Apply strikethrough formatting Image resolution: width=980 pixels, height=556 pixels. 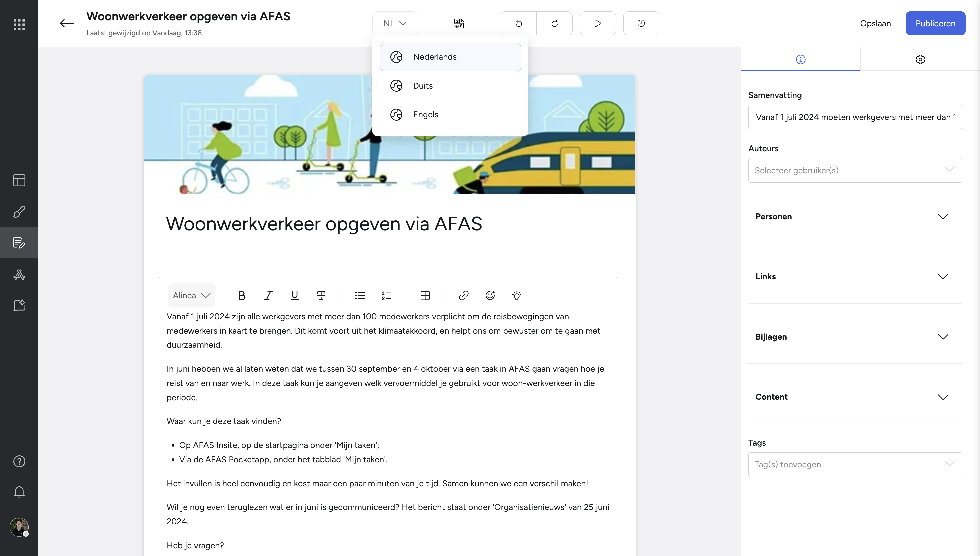(321, 295)
